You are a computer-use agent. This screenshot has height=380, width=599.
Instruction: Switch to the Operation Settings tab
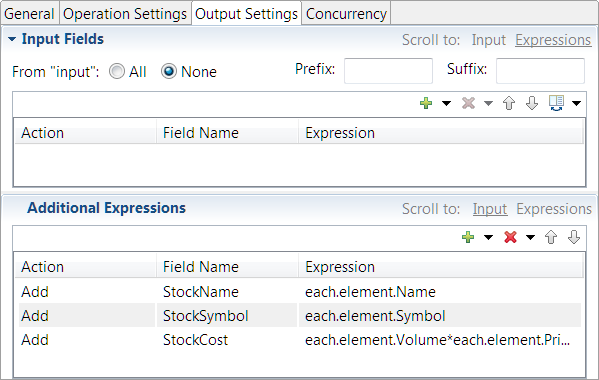pyautogui.click(x=125, y=14)
